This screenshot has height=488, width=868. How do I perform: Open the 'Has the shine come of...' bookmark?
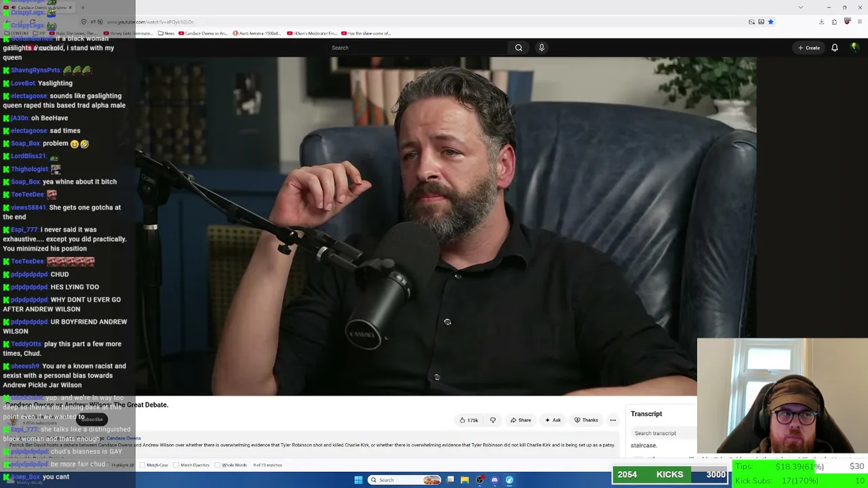(x=366, y=33)
